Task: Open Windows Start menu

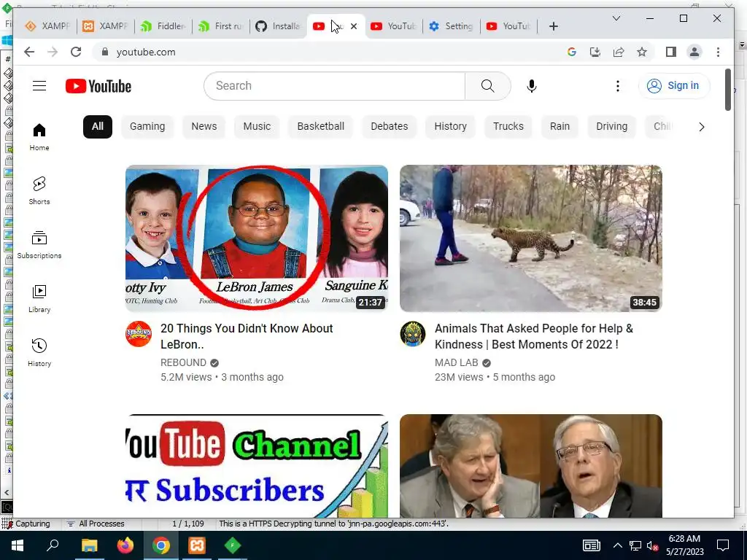Action: click(x=18, y=545)
